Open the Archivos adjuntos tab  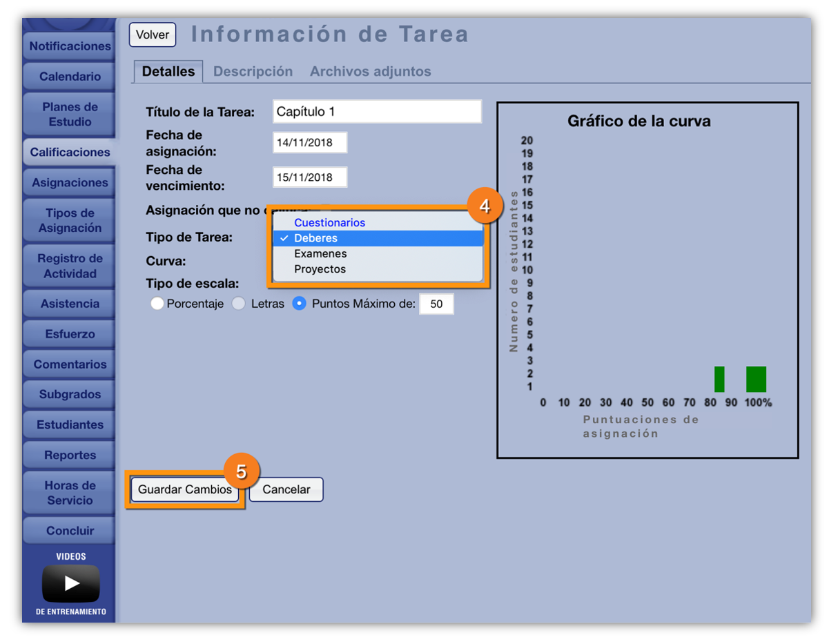pos(370,72)
